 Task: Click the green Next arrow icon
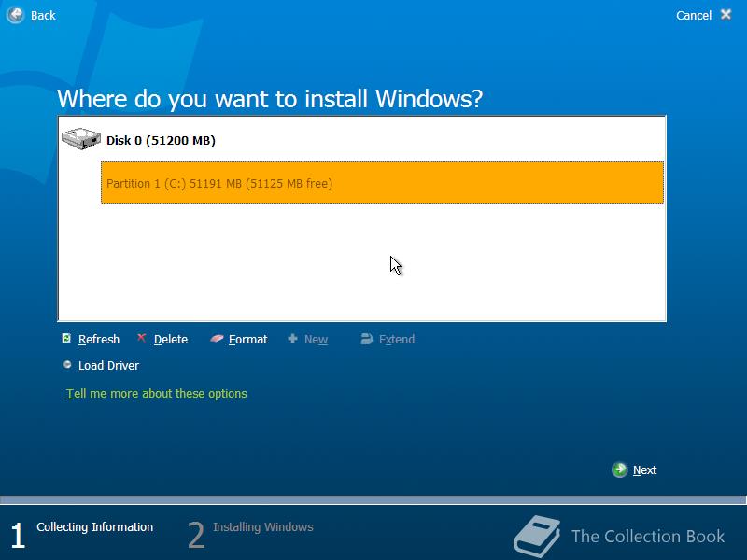[x=620, y=470]
